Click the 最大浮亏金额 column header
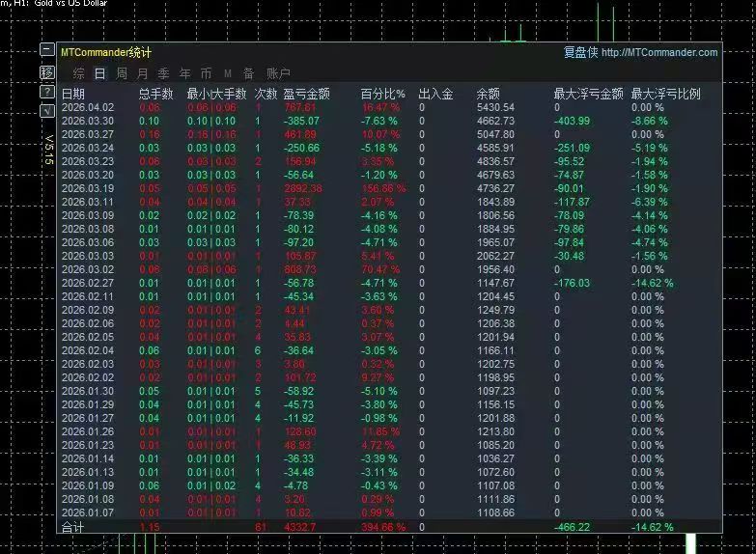Screen dimensions: 756x554 (588, 94)
